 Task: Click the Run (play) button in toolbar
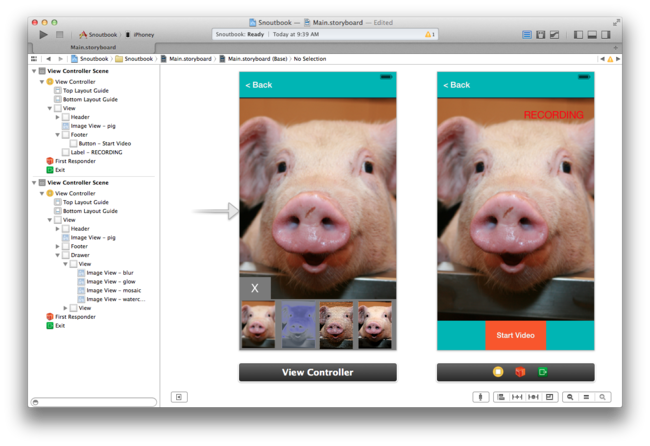[43, 34]
